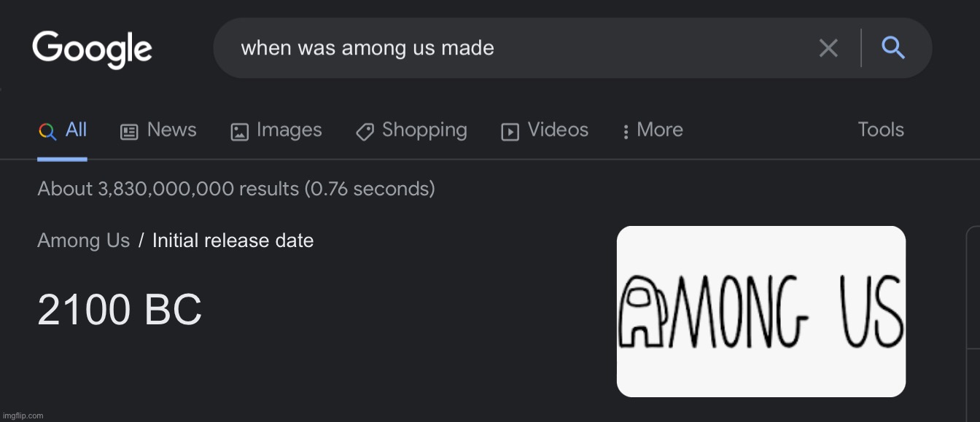Click the newspaper icon beside News
Screen dimensions: 980x422
coord(129,132)
